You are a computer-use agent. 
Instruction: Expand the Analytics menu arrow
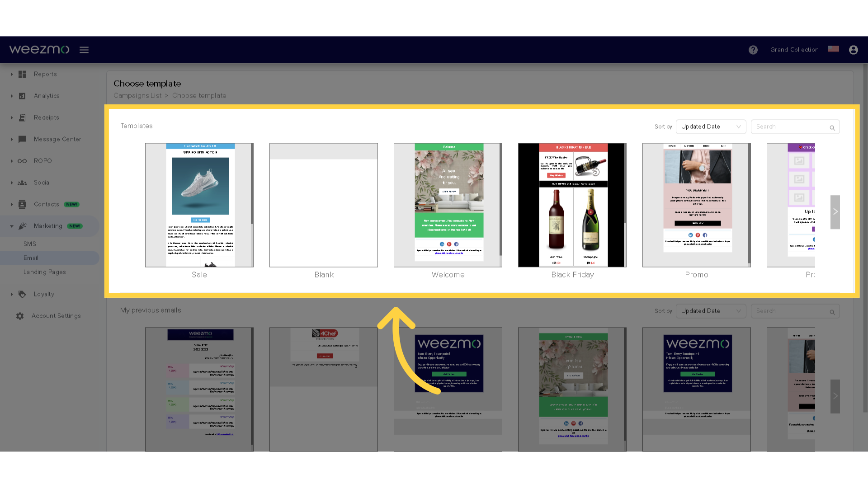(x=12, y=96)
